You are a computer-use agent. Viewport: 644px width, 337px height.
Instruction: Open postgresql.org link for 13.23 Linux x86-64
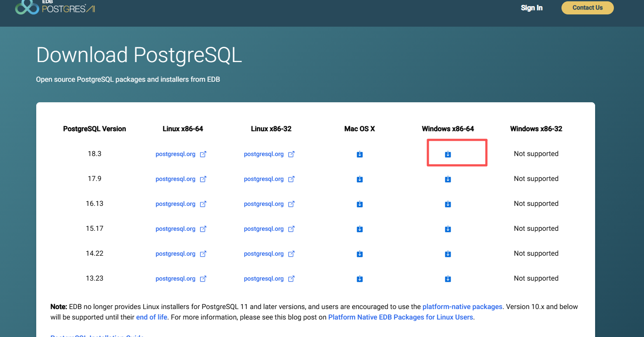tap(176, 279)
